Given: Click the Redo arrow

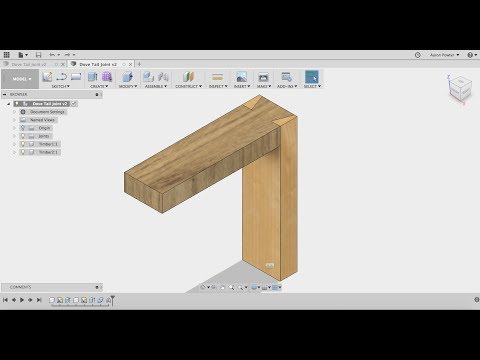Looking at the screenshot, I should [x=68, y=55].
